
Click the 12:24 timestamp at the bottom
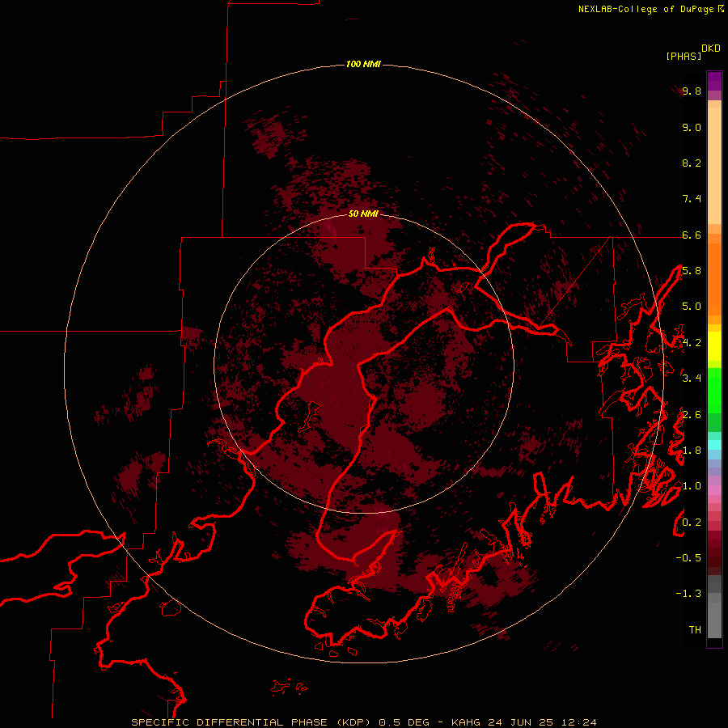pyautogui.click(x=578, y=722)
